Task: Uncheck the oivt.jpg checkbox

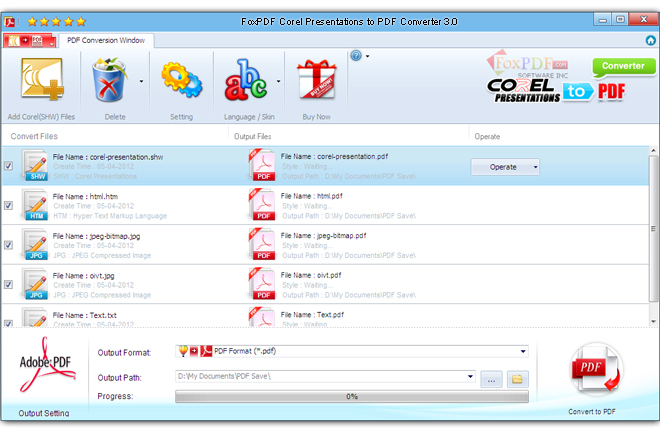Action: [x=8, y=284]
